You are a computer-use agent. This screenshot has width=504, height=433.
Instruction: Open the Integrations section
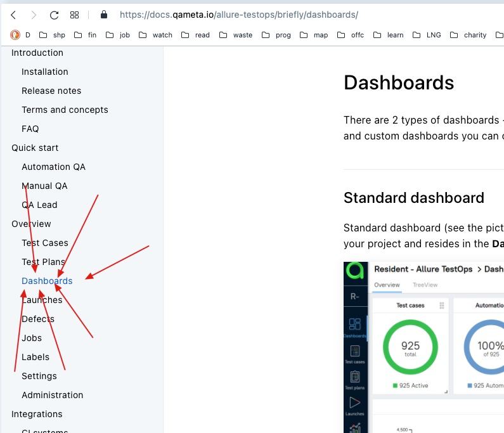pyautogui.click(x=37, y=414)
